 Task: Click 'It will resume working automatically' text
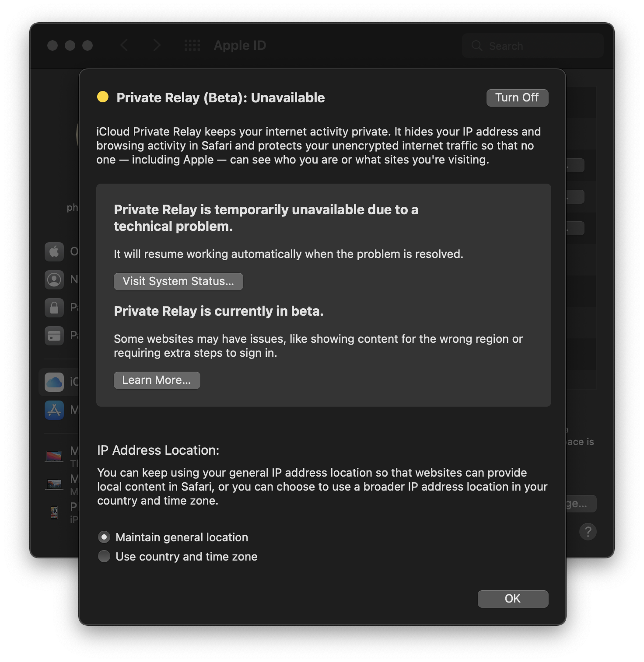pyautogui.click(x=288, y=254)
